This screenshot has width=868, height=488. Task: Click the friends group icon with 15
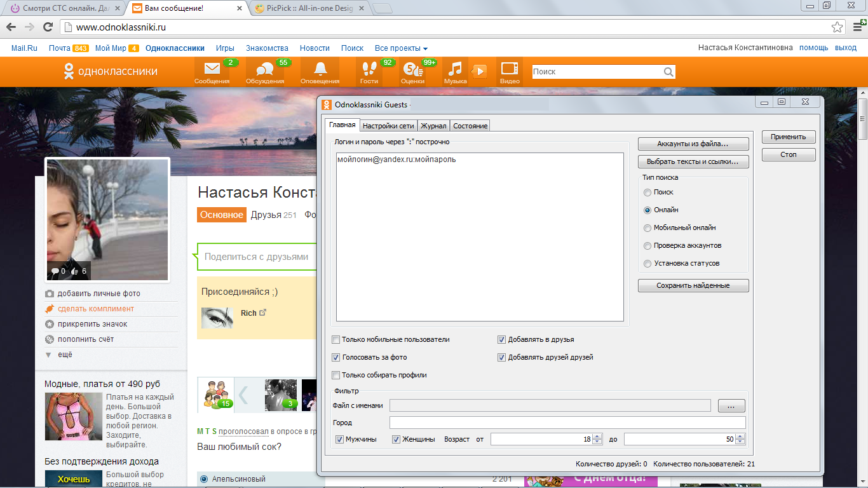pyautogui.click(x=216, y=395)
